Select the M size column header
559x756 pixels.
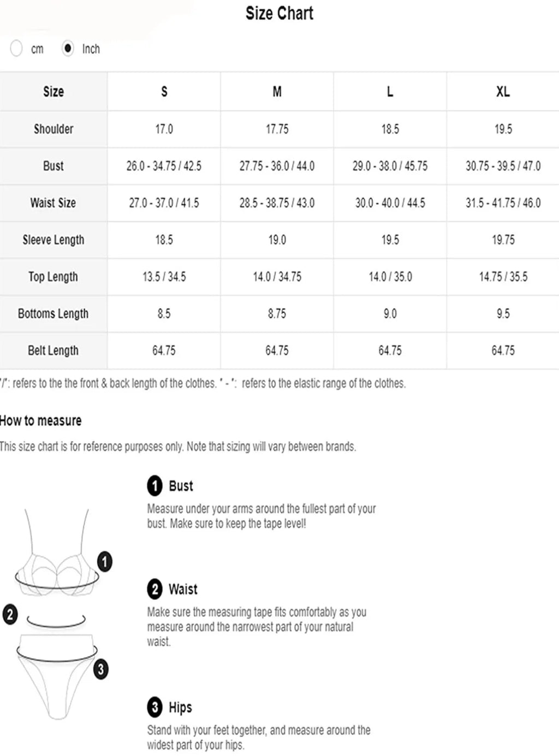277,91
